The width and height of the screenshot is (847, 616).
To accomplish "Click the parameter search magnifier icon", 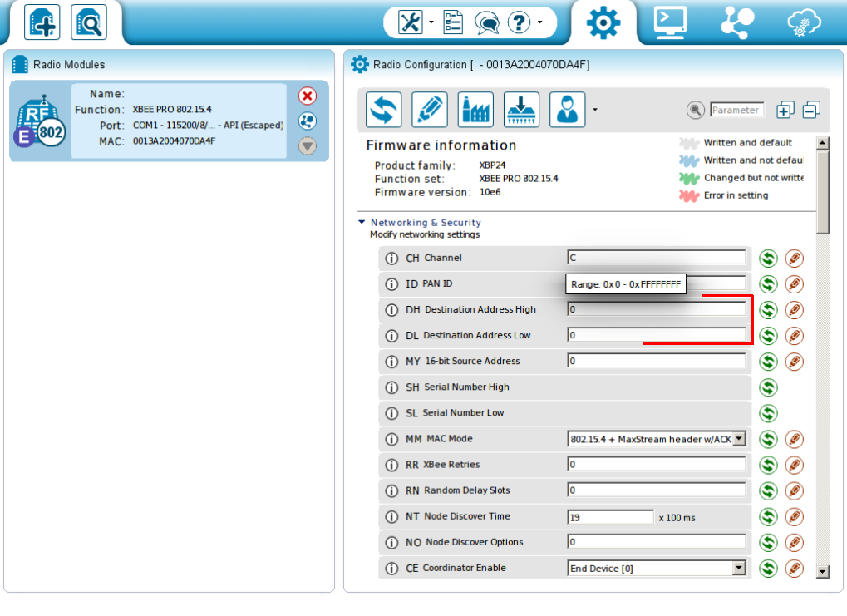I will (695, 111).
